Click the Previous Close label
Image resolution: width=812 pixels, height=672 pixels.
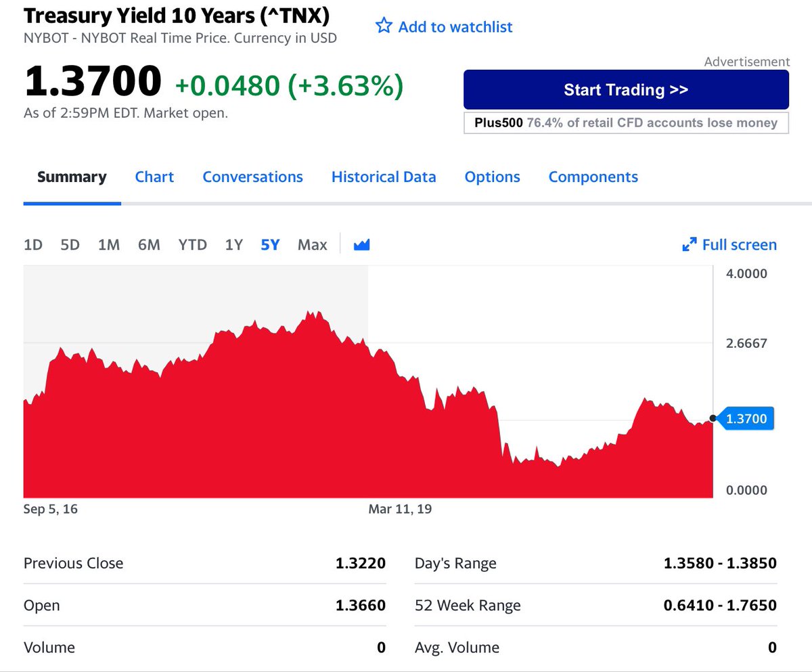click(74, 563)
